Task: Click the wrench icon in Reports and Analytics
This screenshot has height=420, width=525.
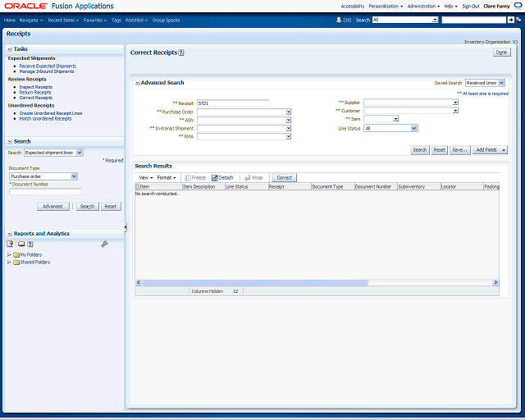Action: (x=104, y=244)
